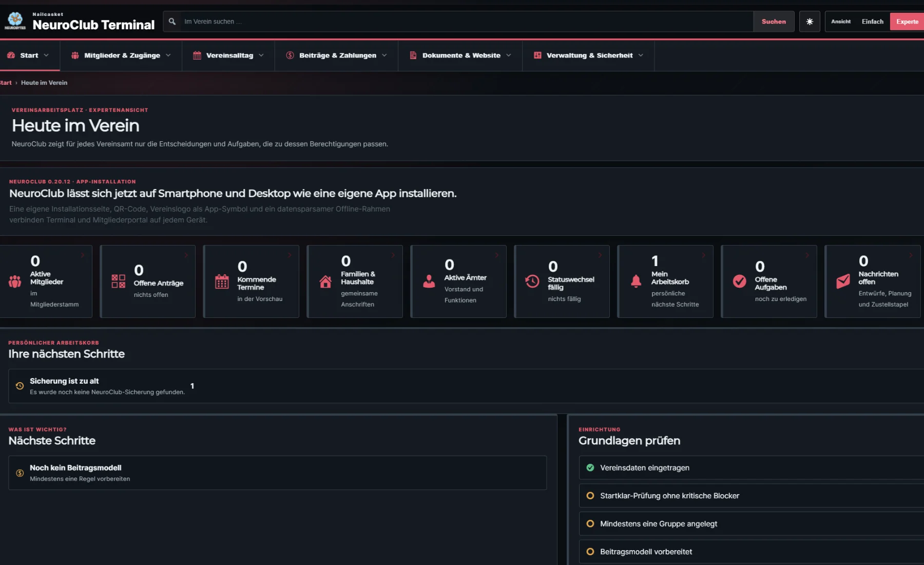Click the Offene Aufgaben checkmark icon

point(740,281)
